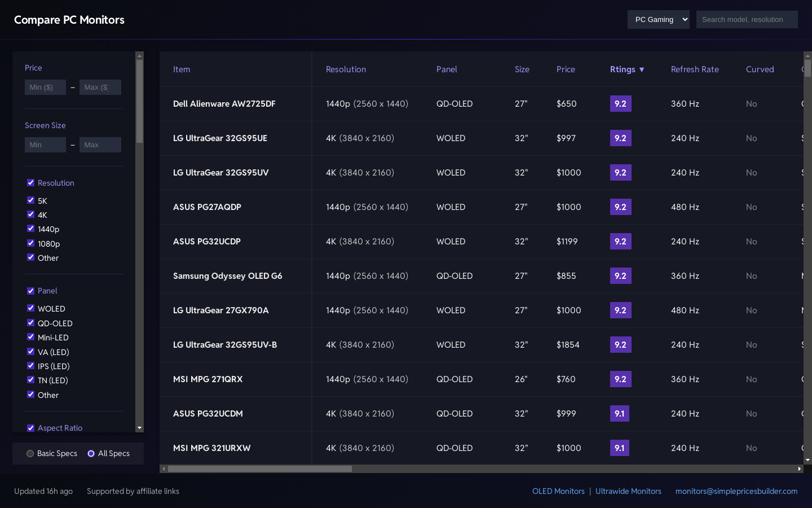Screen dimensions: 812x508
Task: Click 480 Hz for ASUS PG27AQDP
Action: pyautogui.click(x=685, y=207)
